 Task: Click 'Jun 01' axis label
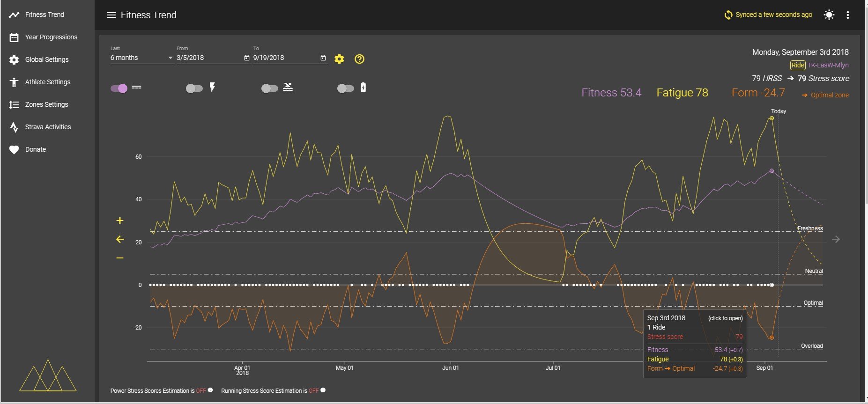(451, 368)
